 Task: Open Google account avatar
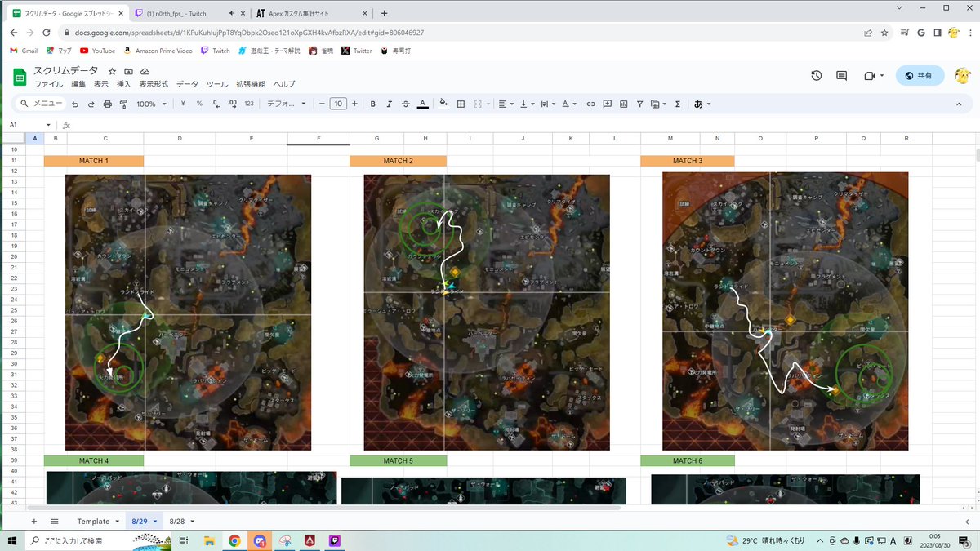(x=963, y=75)
